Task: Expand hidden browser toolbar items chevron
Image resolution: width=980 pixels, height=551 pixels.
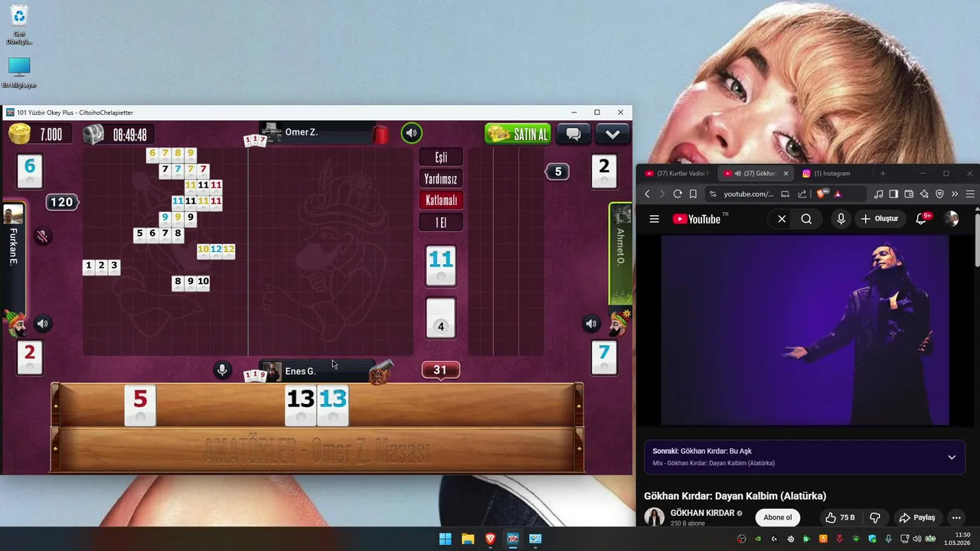Action: [955, 194]
